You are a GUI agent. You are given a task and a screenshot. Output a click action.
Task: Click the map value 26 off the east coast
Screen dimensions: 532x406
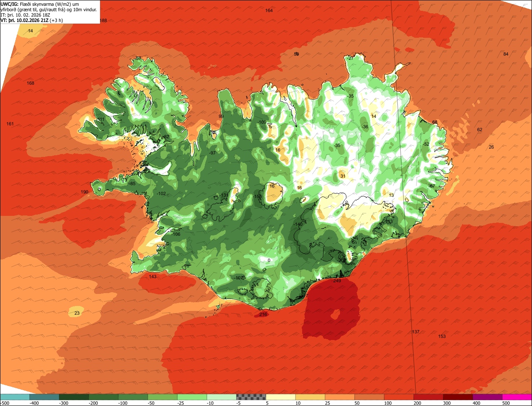491,147
